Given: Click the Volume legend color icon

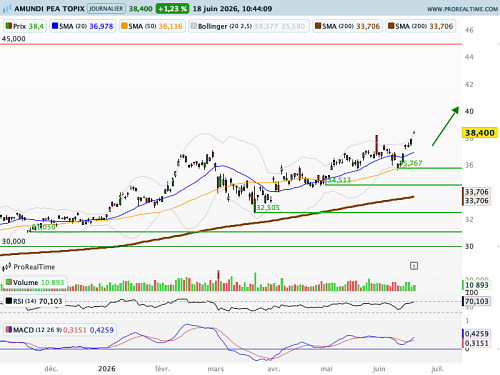Looking at the screenshot, I should 9,282.
